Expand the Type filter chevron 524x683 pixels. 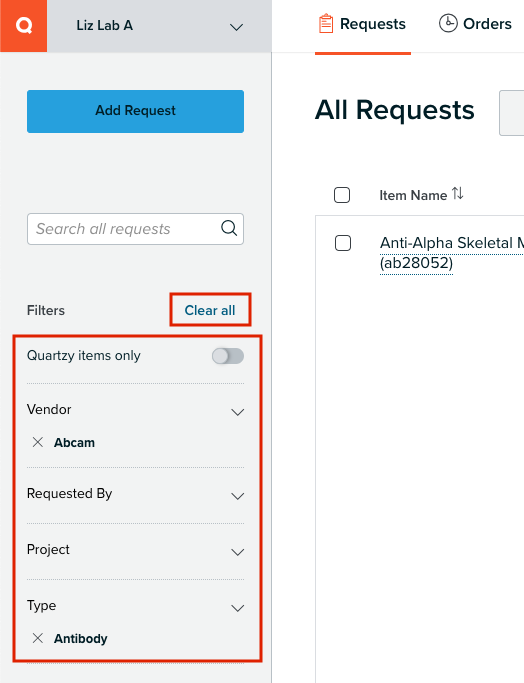[237, 608]
